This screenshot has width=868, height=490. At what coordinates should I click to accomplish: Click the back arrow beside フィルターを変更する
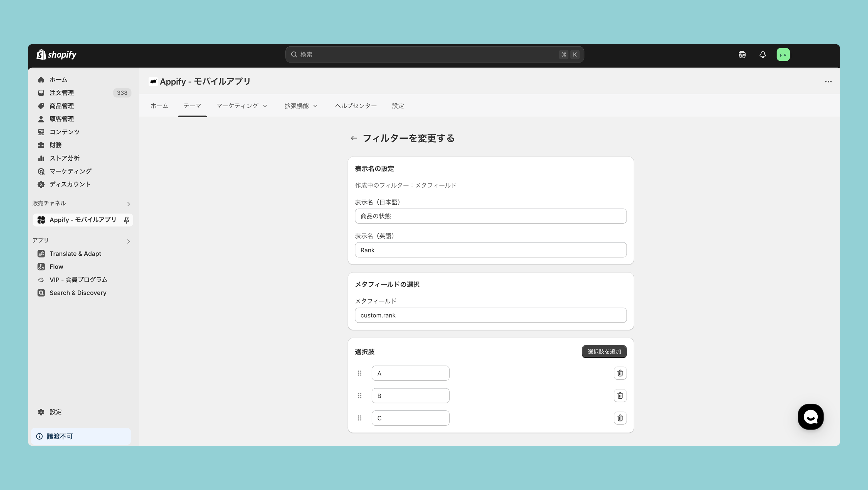[x=354, y=138]
